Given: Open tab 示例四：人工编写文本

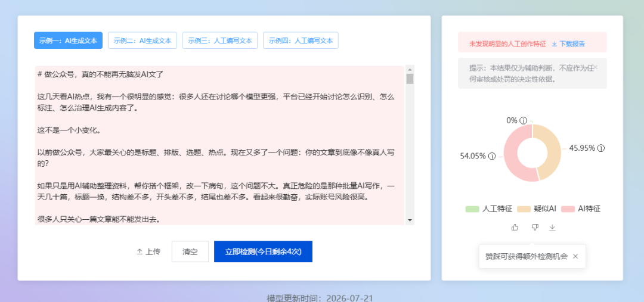Looking at the screenshot, I should (301, 41).
